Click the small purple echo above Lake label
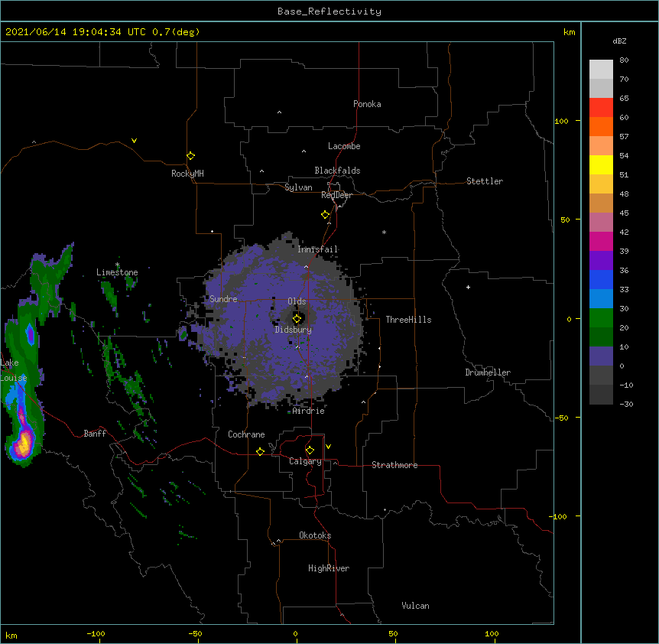The image size is (659, 644). click(x=30, y=334)
